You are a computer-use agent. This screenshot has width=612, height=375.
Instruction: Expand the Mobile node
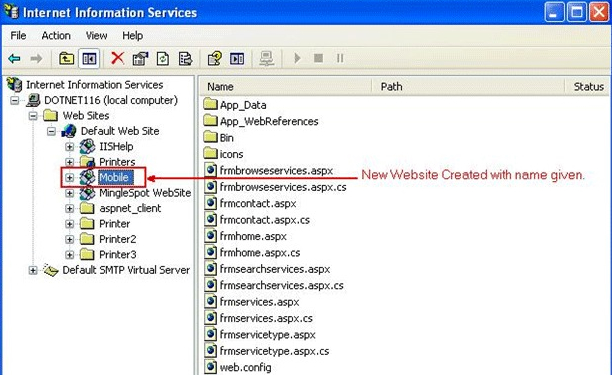(x=69, y=178)
